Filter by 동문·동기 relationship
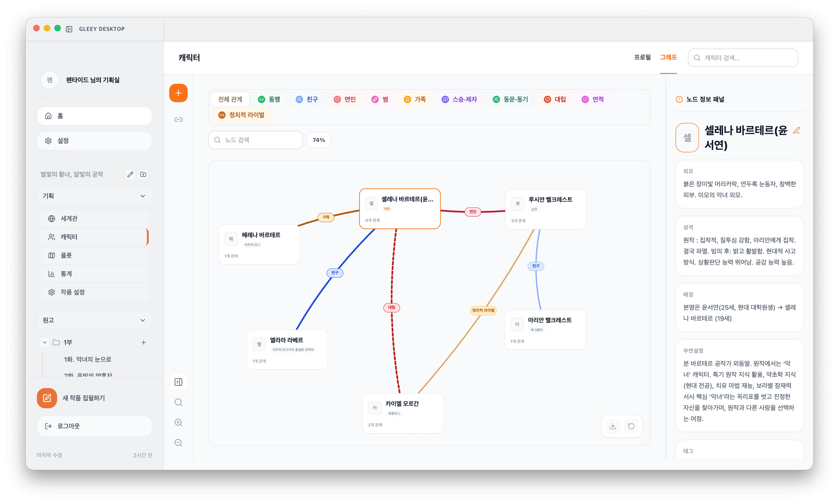The image size is (839, 504). [510, 99]
